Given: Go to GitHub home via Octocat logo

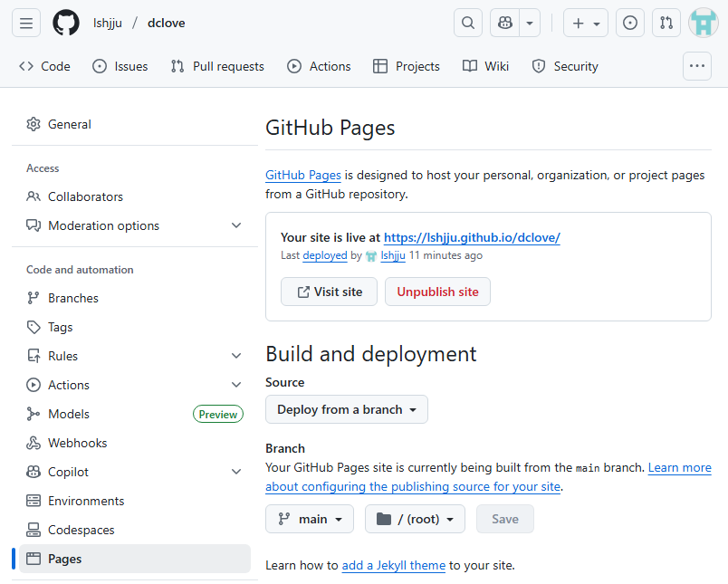Looking at the screenshot, I should [66, 23].
